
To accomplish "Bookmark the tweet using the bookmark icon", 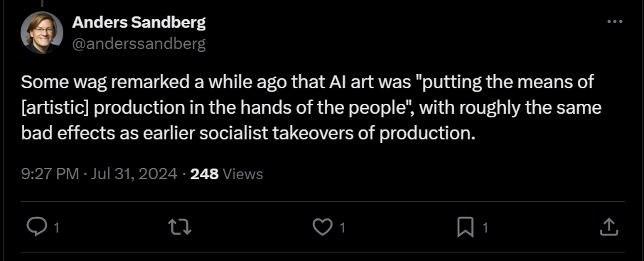I will click(x=465, y=228).
